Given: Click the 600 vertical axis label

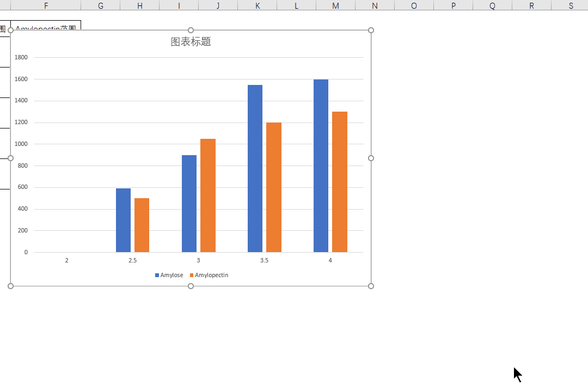Looking at the screenshot, I should 22,187.
